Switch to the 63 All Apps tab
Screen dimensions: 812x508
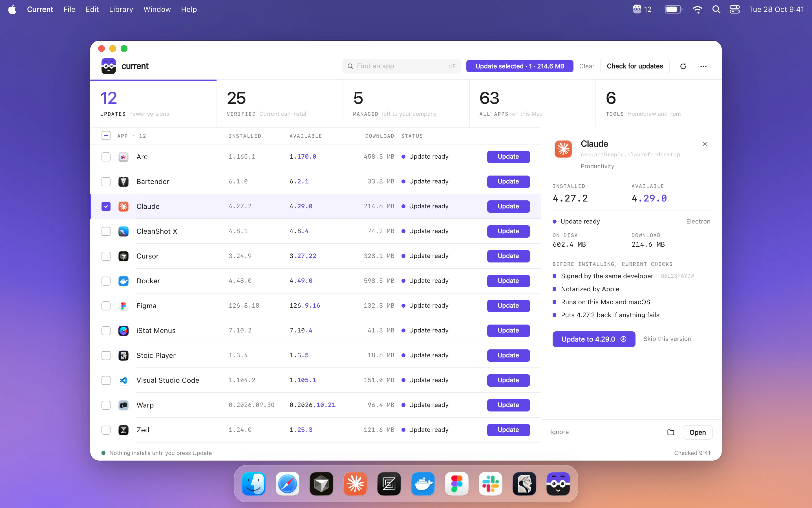tap(533, 104)
